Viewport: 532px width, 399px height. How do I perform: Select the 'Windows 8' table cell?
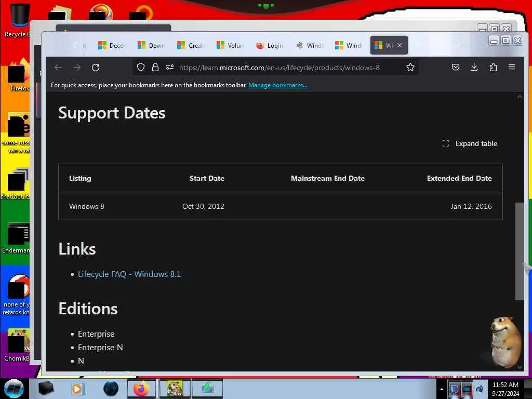(87, 206)
